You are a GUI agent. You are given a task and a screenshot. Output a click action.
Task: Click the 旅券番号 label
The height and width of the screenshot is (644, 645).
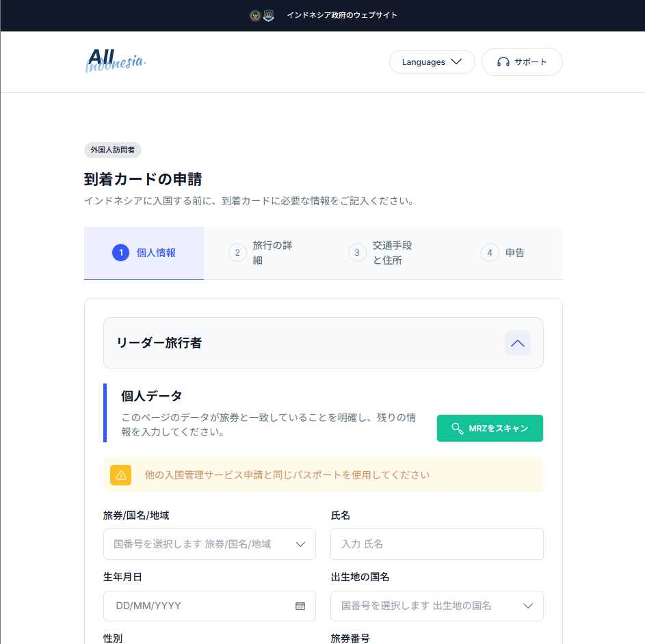click(350, 639)
